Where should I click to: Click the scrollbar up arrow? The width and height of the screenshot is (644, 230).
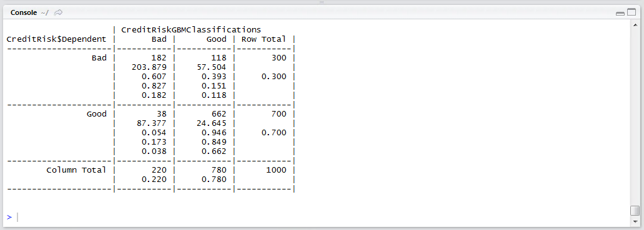point(635,23)
